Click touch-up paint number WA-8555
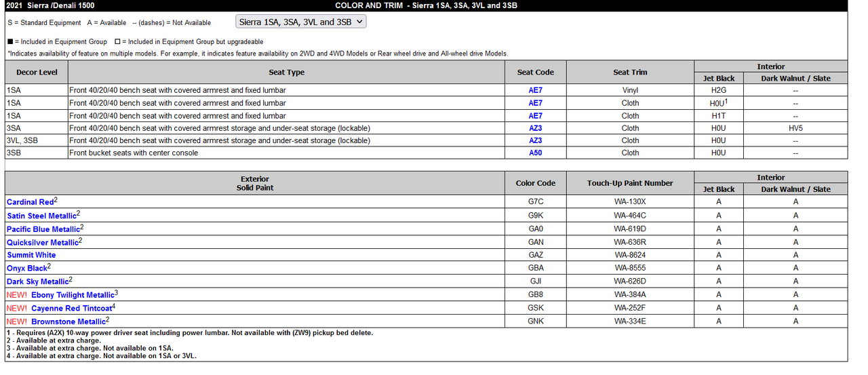 pos(630,269)
